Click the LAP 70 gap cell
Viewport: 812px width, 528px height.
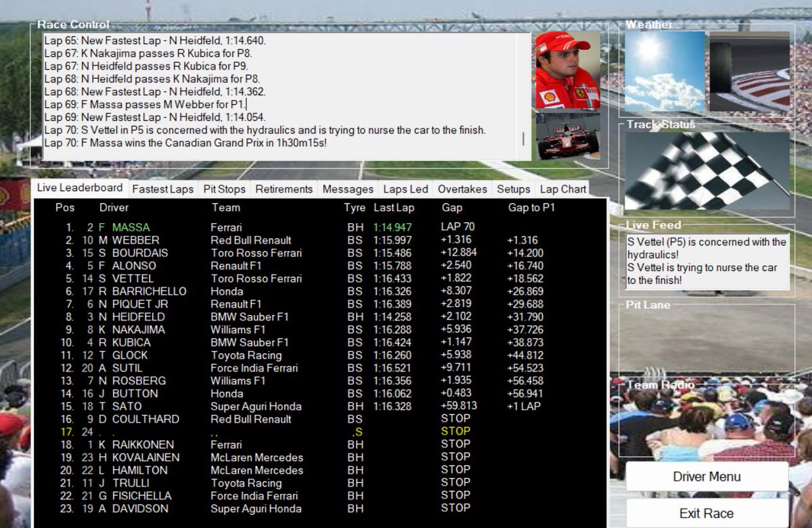coord(458,227)
